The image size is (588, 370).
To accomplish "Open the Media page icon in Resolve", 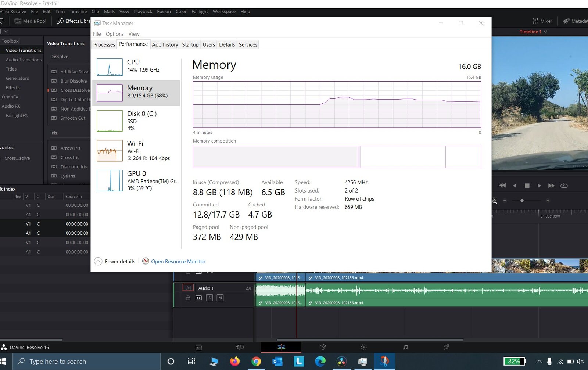I will point(198,347).
